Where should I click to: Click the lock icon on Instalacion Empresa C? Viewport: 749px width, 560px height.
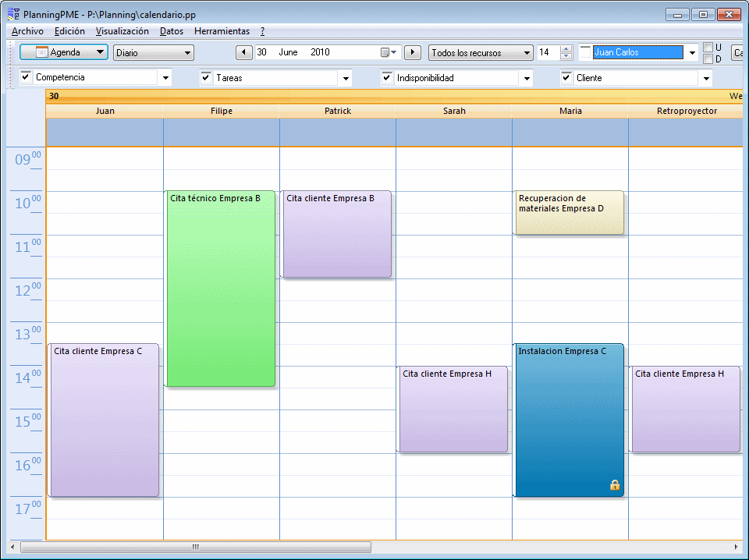click(615, 484)
